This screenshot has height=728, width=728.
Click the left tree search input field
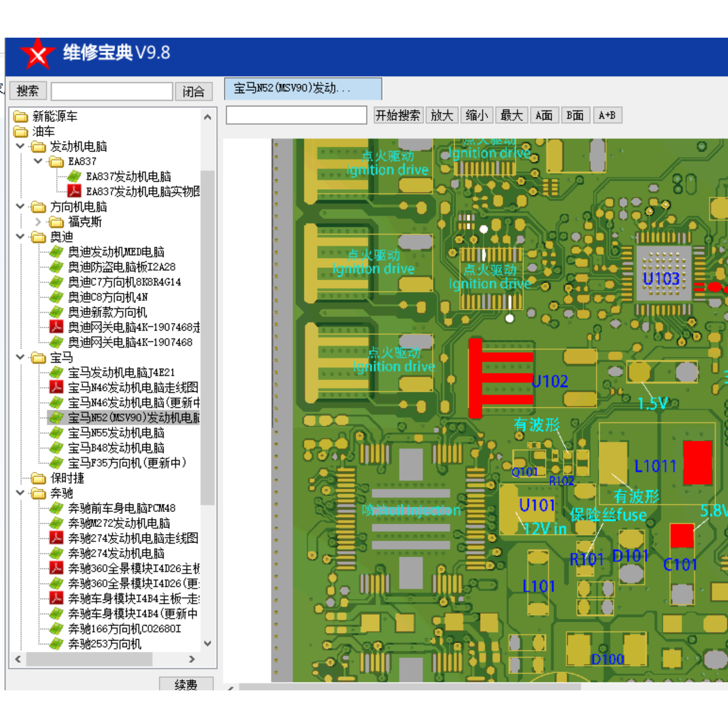coord(112,91)
